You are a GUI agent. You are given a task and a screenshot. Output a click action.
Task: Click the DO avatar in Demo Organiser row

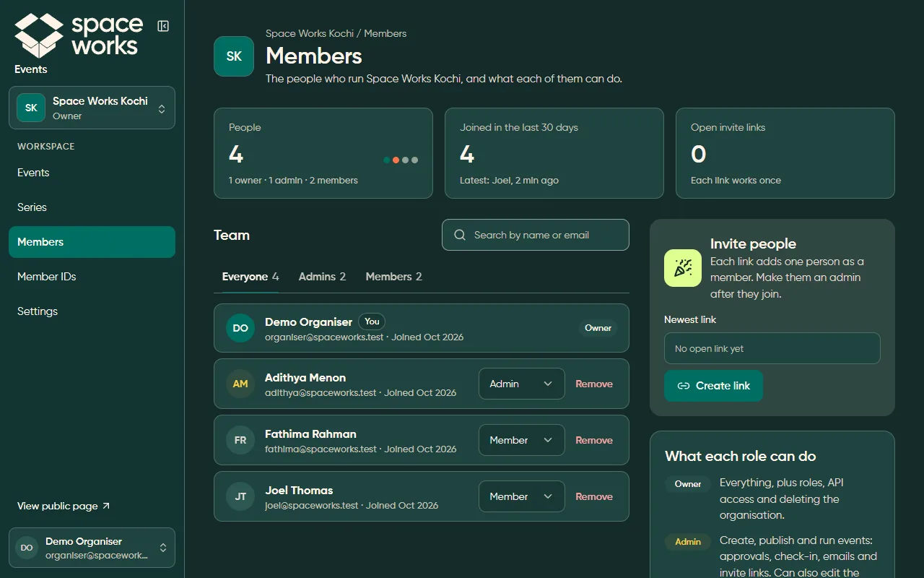tap(240, 328)
